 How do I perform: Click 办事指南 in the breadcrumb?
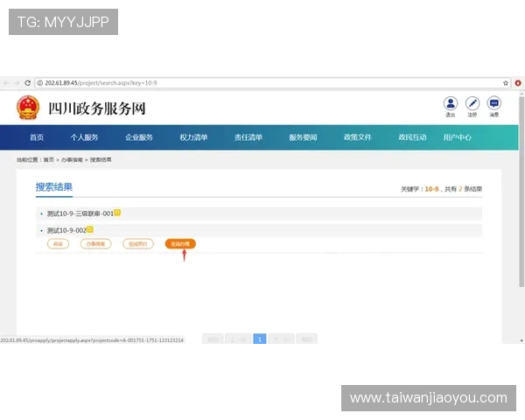pyautogui.click(x=72, y=160)
